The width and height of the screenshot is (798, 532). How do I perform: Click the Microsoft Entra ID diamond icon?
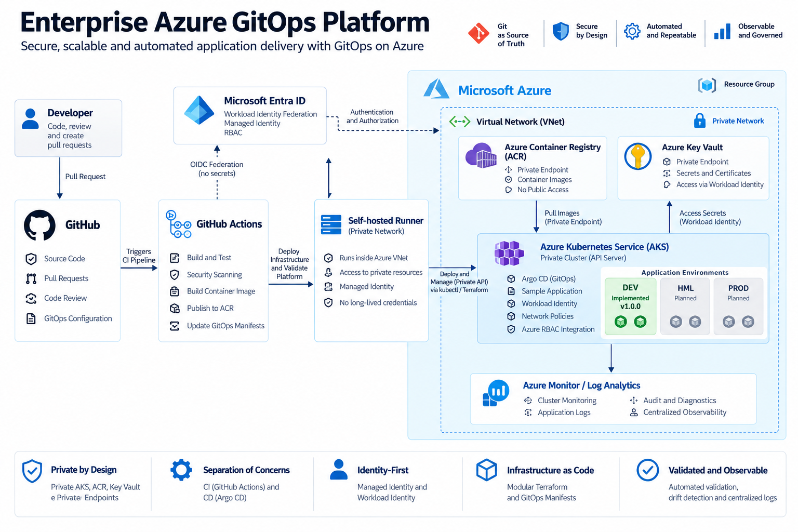(199, 110)
